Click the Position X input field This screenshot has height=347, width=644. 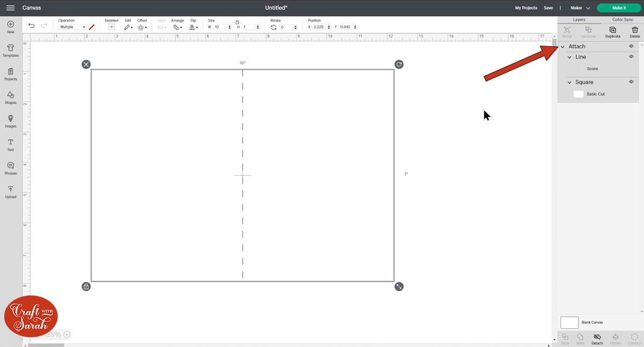321,27
